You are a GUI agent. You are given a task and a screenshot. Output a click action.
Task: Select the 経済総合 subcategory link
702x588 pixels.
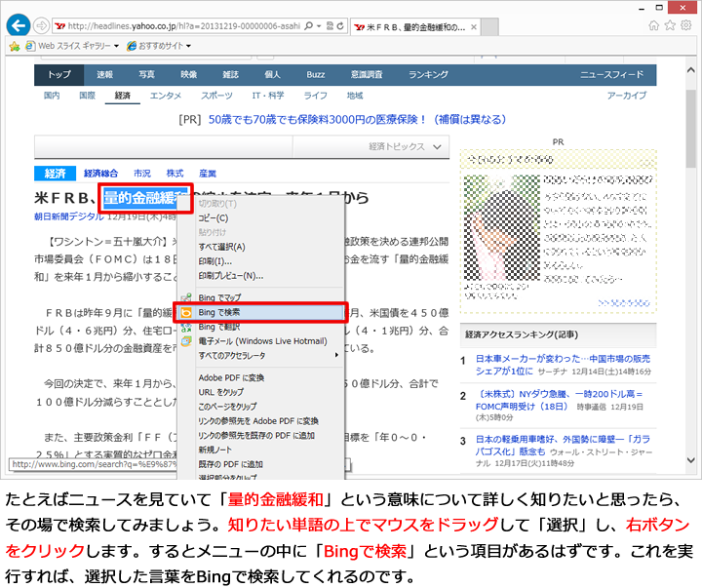100,174
